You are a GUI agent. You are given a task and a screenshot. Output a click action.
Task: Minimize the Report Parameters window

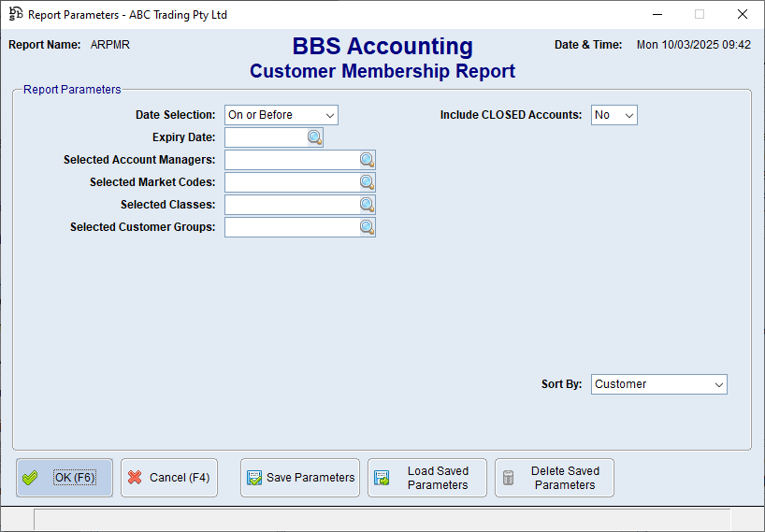coord(657,14)
